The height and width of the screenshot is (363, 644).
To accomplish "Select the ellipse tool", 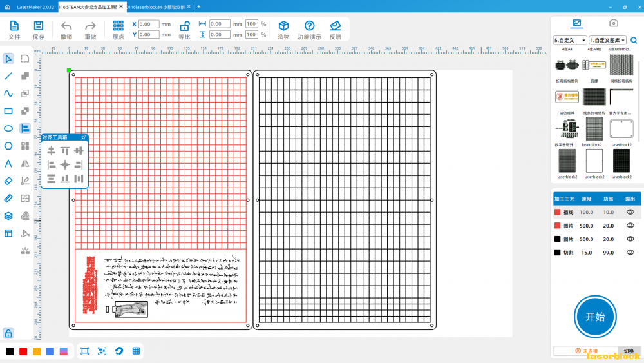I will [8, 129].
